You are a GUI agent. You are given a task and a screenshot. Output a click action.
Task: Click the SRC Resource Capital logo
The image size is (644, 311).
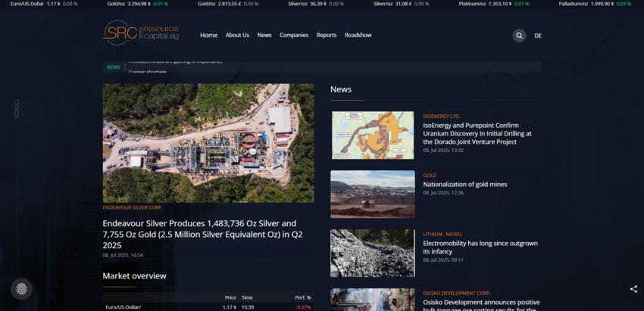[x=141, y=33]
